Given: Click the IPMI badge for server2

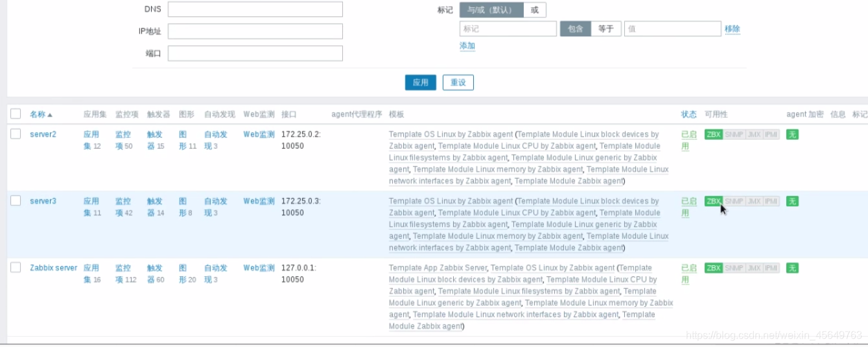Looking at the screenshot, I should click(771, 134).
